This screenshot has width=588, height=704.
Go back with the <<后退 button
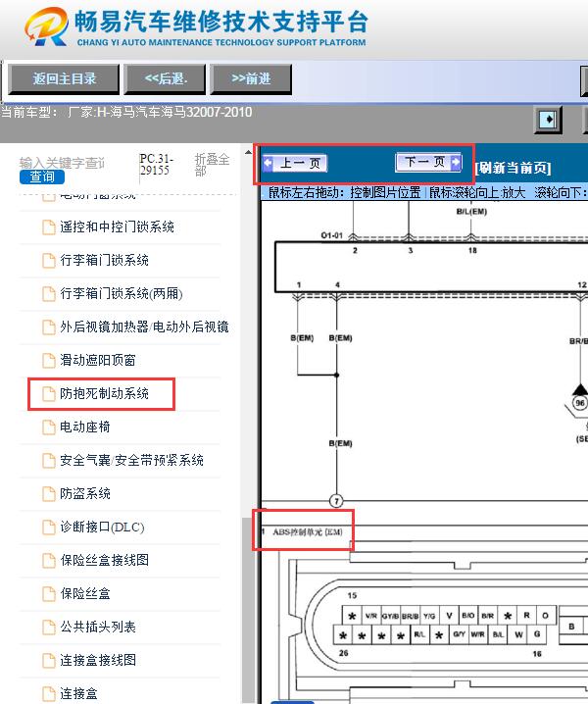(166, 79)
